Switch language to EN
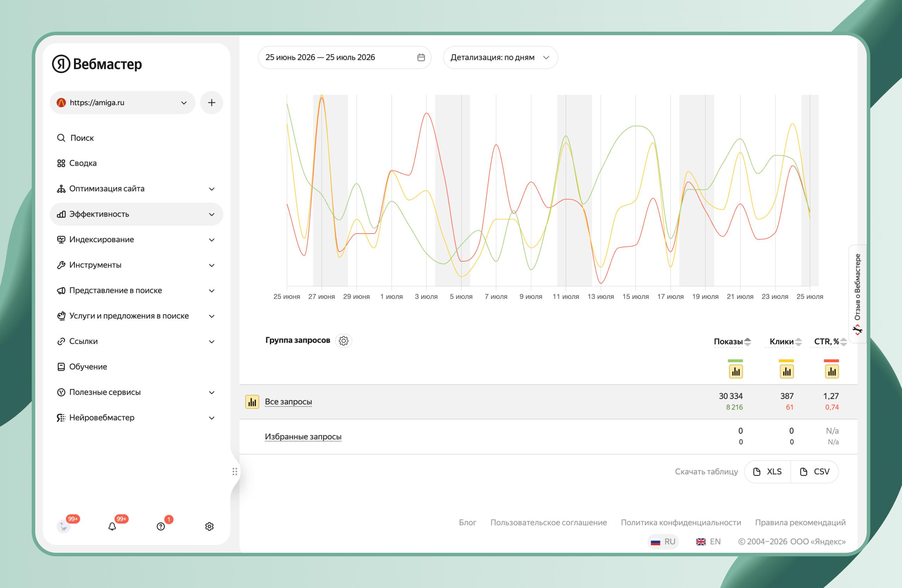This screenshot has width=902, height=588. click(708, 542)
